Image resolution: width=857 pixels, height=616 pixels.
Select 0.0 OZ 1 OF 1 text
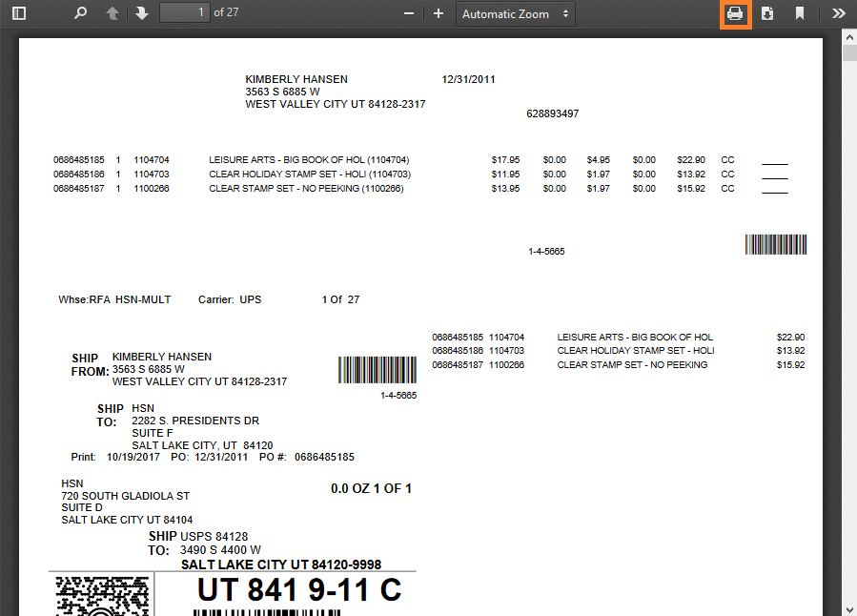tap(371, 488)
